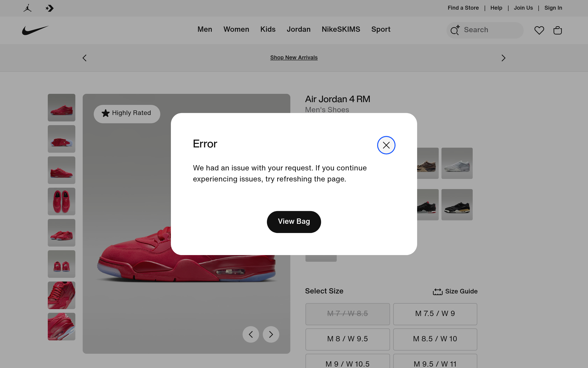This screenshot has height=368, width=588.
Task: Open the Help link
Action: click(496, 8)
